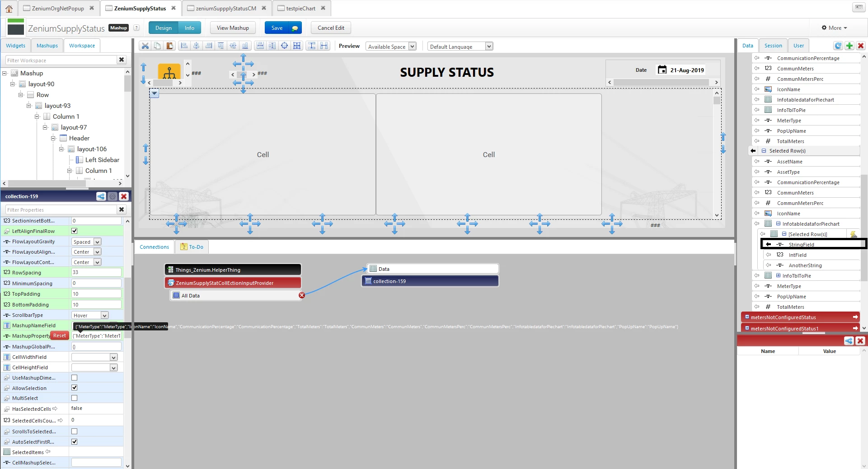Image resolution: width=868 pixels, height=469 pixels.
Task: Delete the collection-159 widget with red X
Action: tap(124, 196)
